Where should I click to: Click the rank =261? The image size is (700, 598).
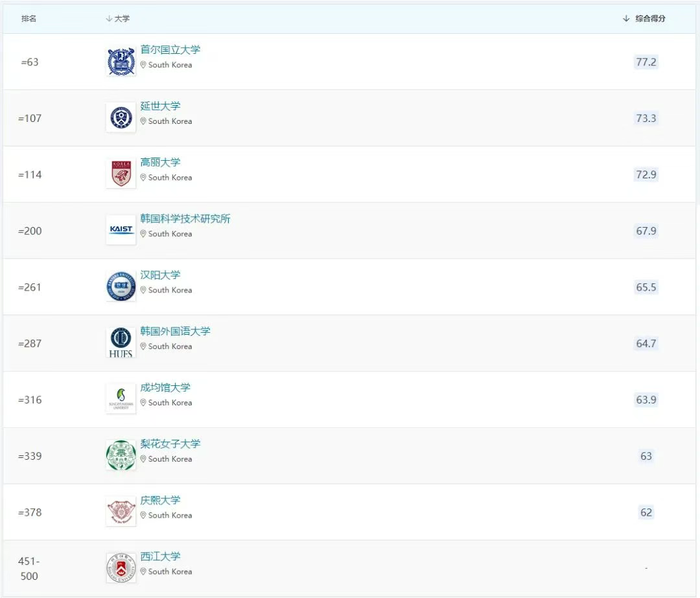(x=30, y=287)
